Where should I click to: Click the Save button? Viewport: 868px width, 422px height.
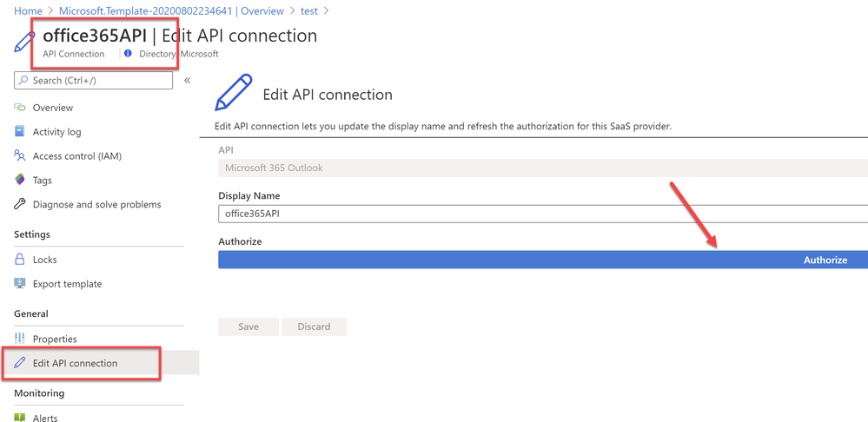tap(248, 326)
